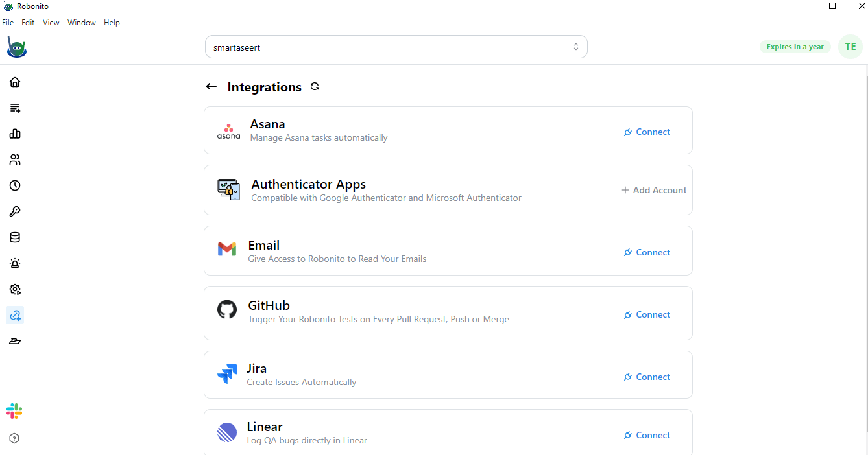Viewport: 868px width, 459px height.
Task: Click the Authenticator Apps icon
Action: pyautogui.click(x=228, y=190)
